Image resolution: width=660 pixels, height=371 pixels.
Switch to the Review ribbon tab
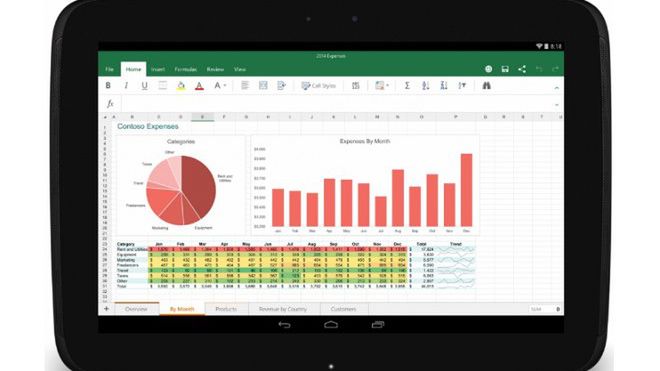click(x=215, y=69)
